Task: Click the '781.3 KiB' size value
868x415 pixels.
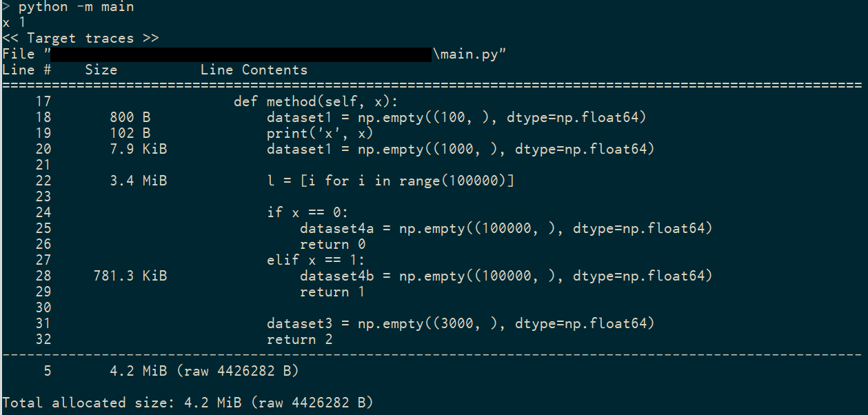Action: pos(130,276)
